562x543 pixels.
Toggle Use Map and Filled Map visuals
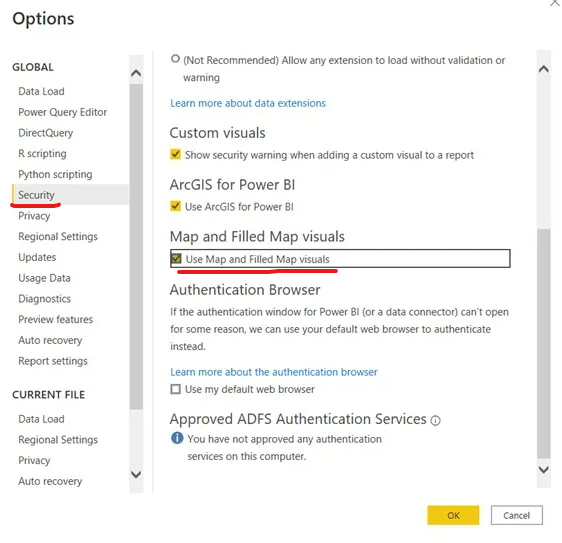[x=176, y=258]
